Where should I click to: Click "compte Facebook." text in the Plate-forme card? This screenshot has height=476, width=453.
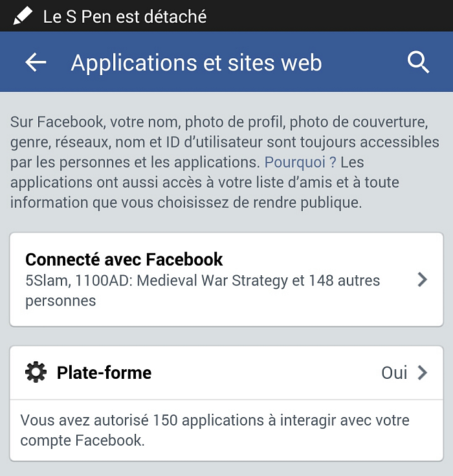[x=82, y=440]
